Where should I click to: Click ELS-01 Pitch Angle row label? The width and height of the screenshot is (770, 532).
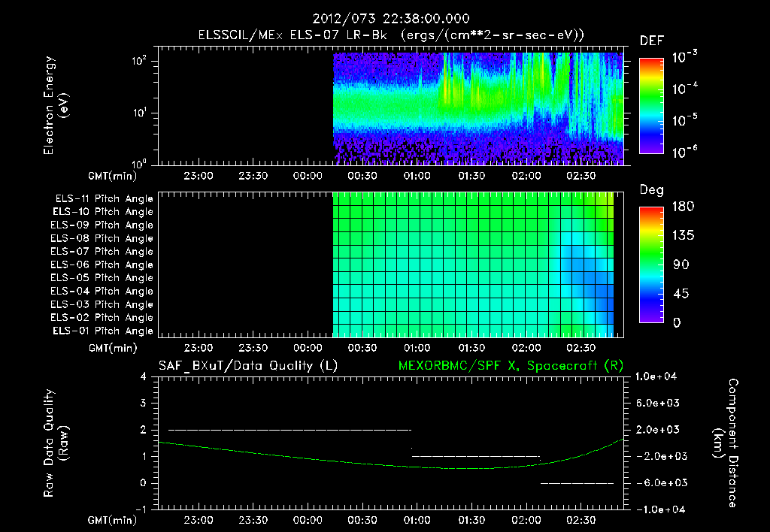tap(103, 331)
